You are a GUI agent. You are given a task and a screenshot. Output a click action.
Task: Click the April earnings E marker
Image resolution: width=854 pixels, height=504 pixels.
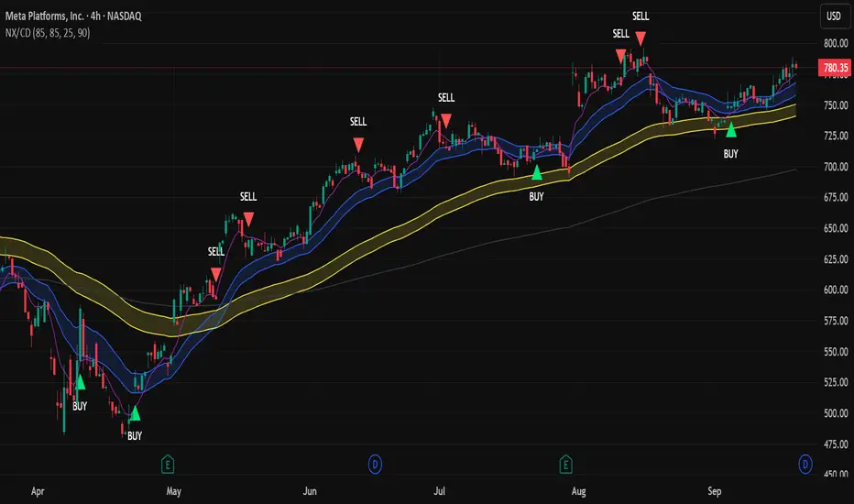[168, 465]
